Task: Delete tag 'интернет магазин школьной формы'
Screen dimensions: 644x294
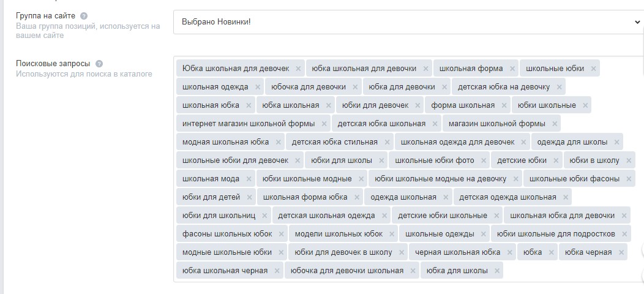Action: point(324,124)
